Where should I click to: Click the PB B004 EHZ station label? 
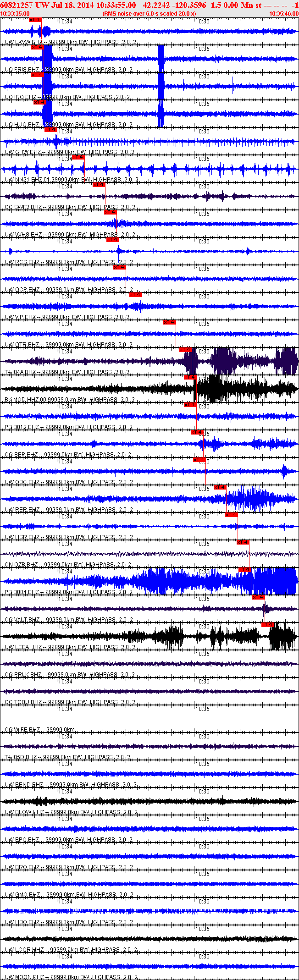pyautogui.click(x=22, y=592)
